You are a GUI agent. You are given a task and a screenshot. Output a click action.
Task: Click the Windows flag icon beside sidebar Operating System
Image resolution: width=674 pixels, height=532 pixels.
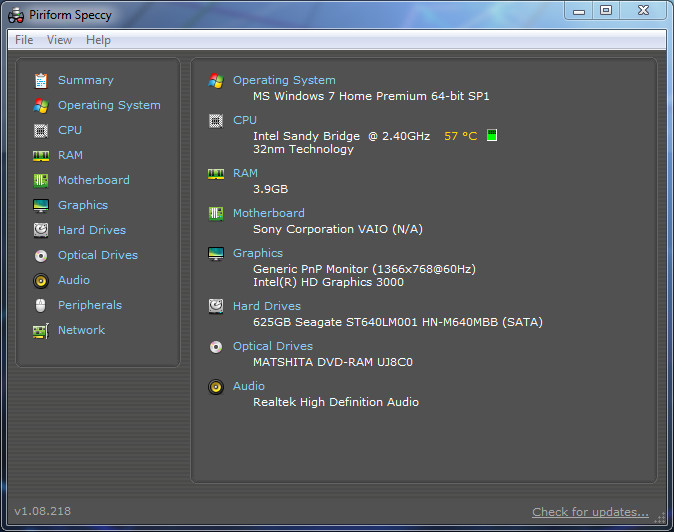click(41, 105)
